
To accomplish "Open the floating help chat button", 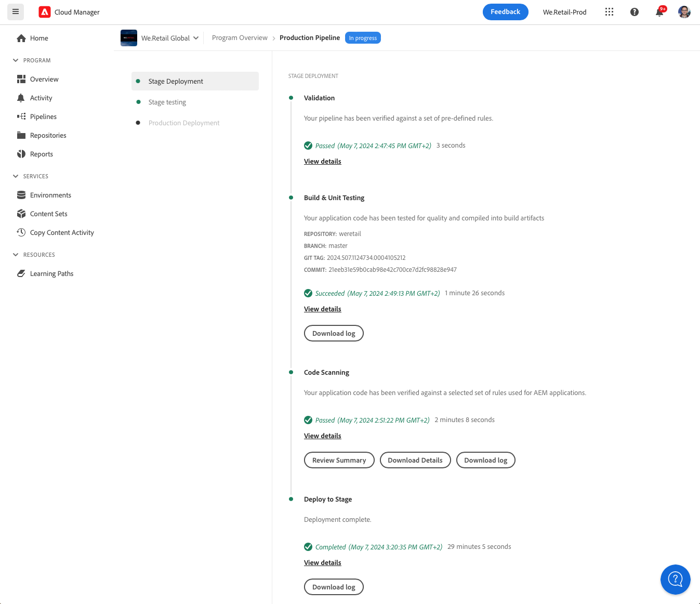I will (675, 579).
